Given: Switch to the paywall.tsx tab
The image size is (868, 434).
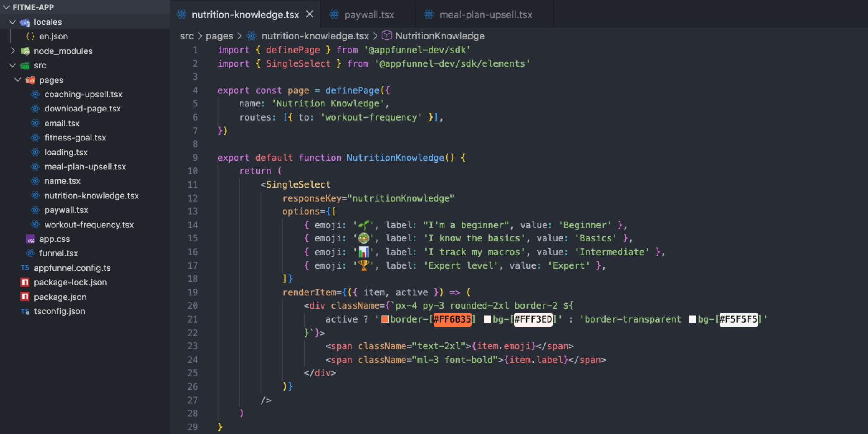Looking at the screenshot, I should click(x=369, y=14).
